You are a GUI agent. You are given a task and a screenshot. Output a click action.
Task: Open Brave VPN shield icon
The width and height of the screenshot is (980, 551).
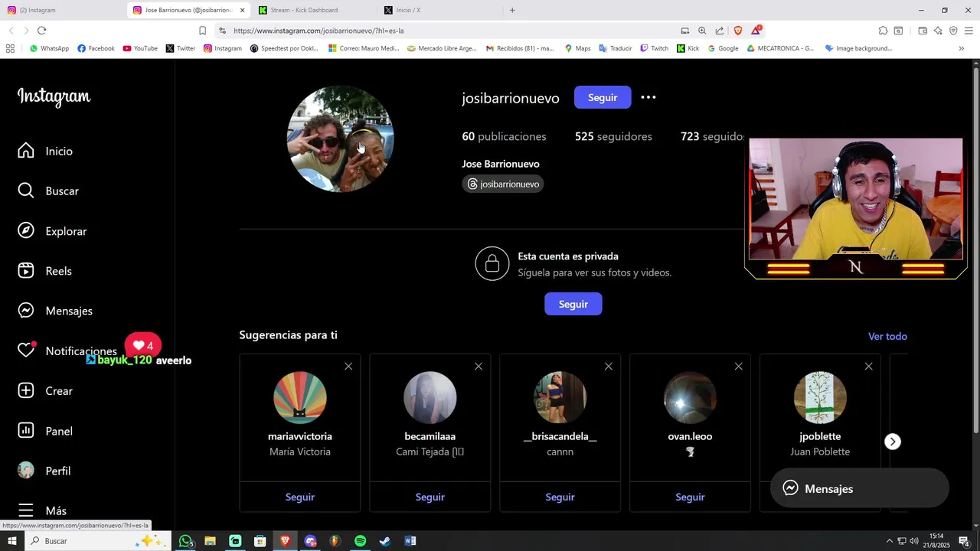coord(953,31)
